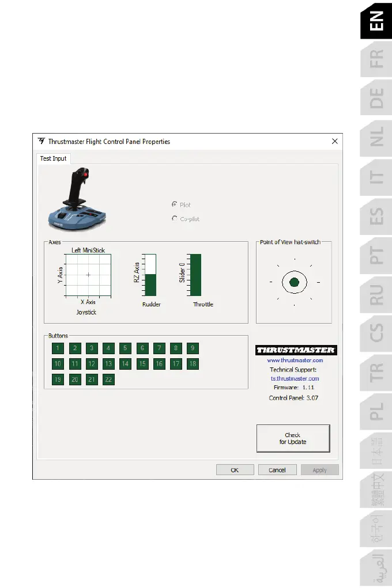Image resolution: width=392 pixels, height=588 pixels.
Task: Select the RU language tab
Action: (x=376, y=295)
